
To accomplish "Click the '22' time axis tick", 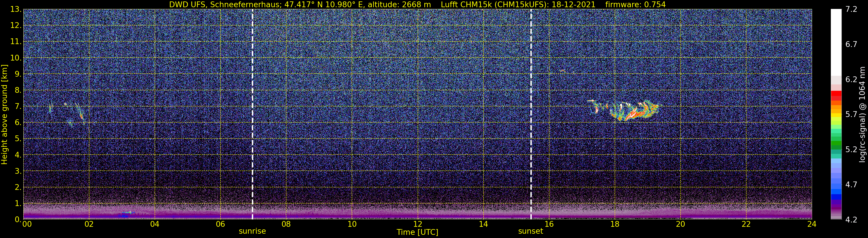I will (x=746, y=224).
